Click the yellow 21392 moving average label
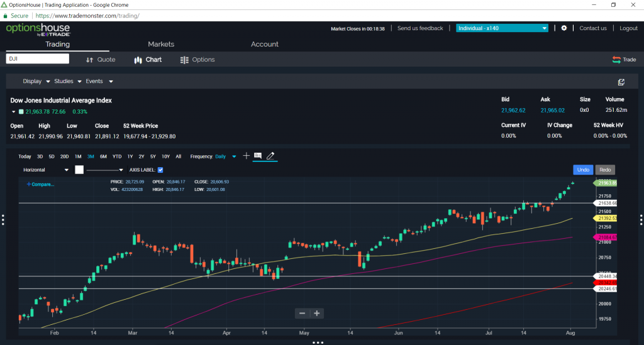The image size is (644, 345). tap(606, 218)
